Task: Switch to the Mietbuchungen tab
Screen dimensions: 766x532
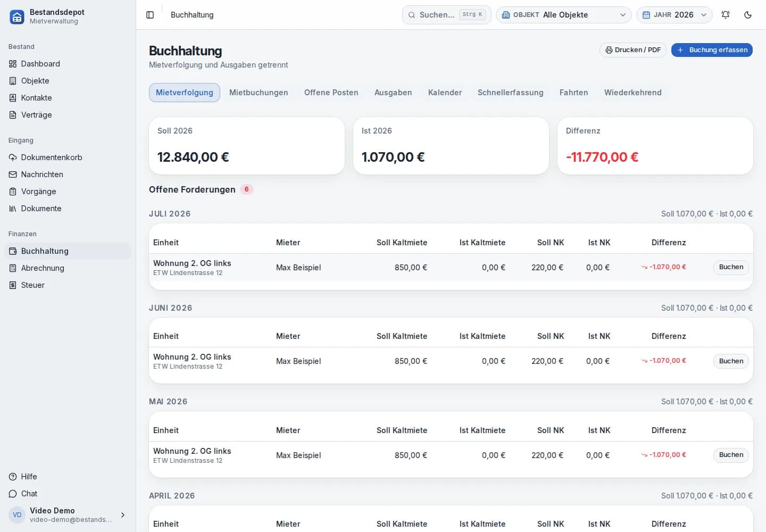Action: (x=259, y=93)
